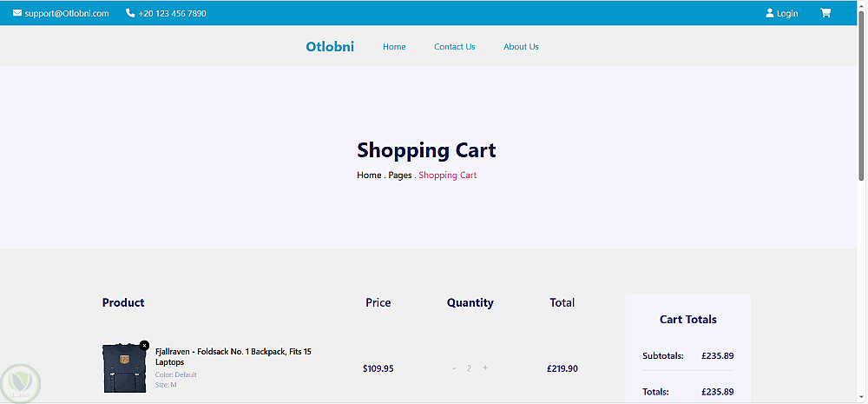Go to Contact Us page
This screenshot has width=868, height=404.
[x=455, y=47]
